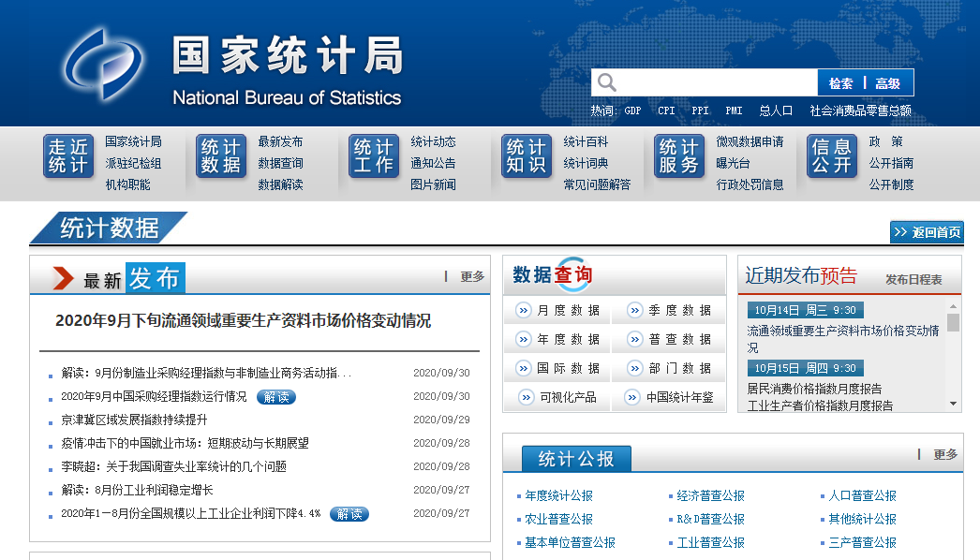Screen dimensions: 980x560
Task: Open headline 2020年9月下旬流通领域重要生产资料市场价格变动情况
Action: coord(243,320)
